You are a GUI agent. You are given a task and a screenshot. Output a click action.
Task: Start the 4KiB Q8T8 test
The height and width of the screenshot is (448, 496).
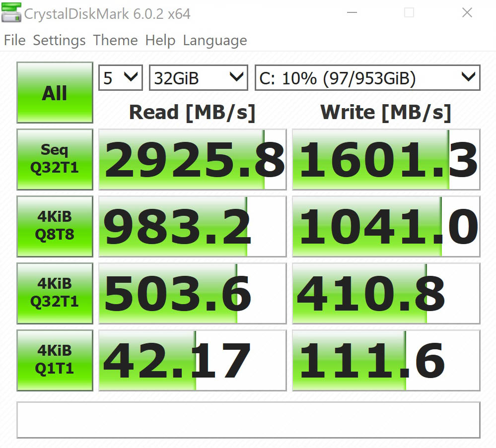(x=55, y=226)
